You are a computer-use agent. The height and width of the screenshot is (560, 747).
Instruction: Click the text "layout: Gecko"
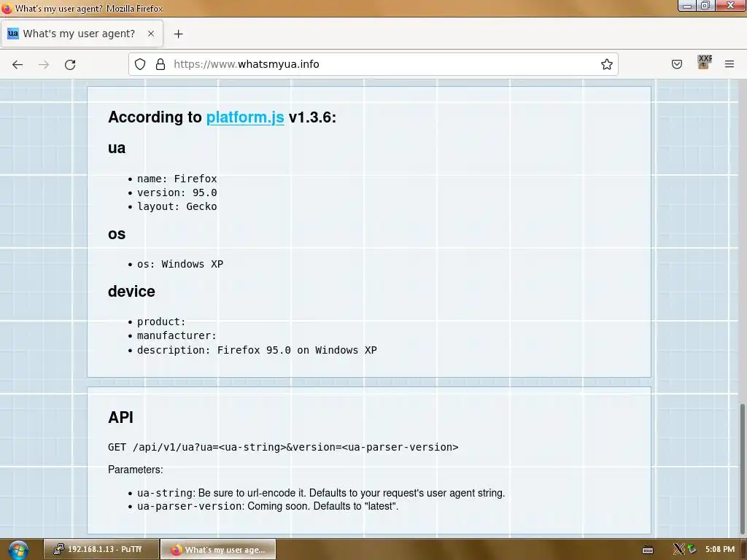pos(177,206)
